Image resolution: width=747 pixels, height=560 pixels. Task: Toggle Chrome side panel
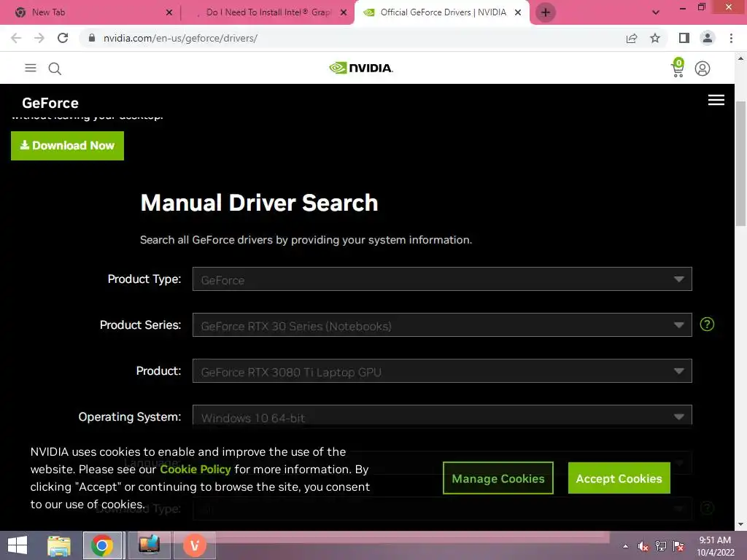tap(684, 38)
